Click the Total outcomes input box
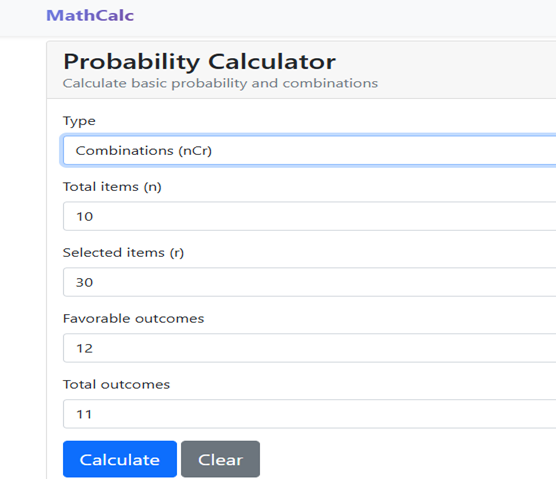The width and height of the screenshot is (556, 479). [309, 414]
